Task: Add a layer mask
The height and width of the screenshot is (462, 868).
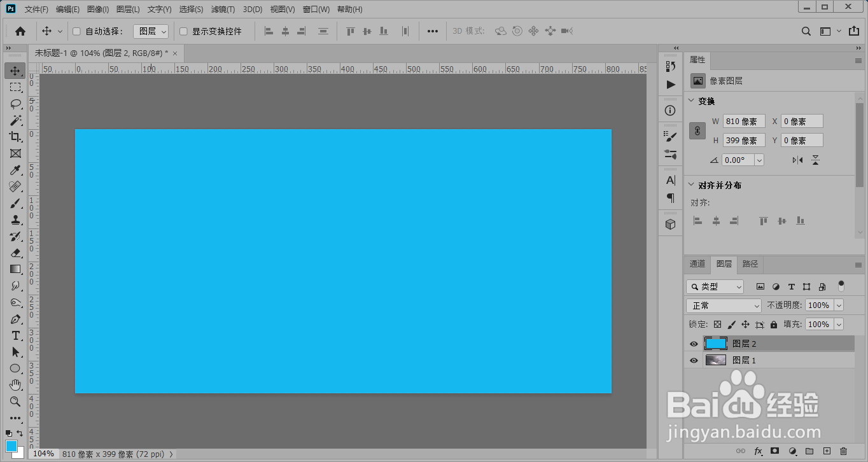Action: click(x=775, y=451)
